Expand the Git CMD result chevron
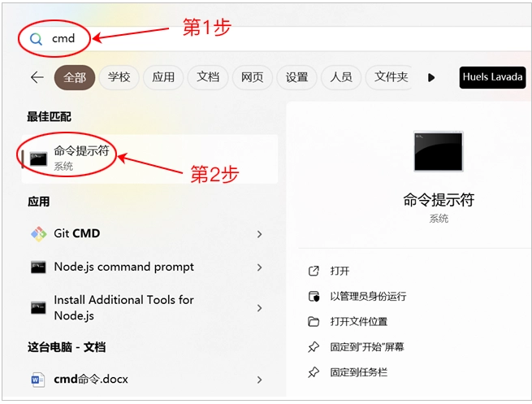Image resolution: width=532 pixels, height=404 pixels. tap(259, 234)
